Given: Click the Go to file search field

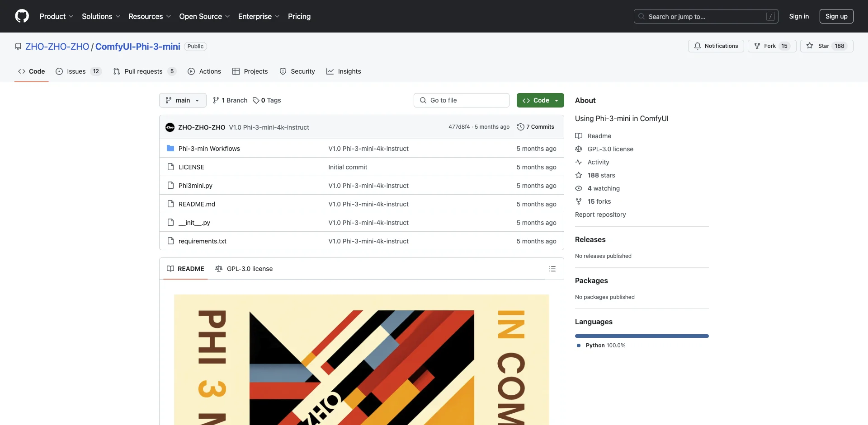Looking at the screenshot, I should tap(462, 100).
